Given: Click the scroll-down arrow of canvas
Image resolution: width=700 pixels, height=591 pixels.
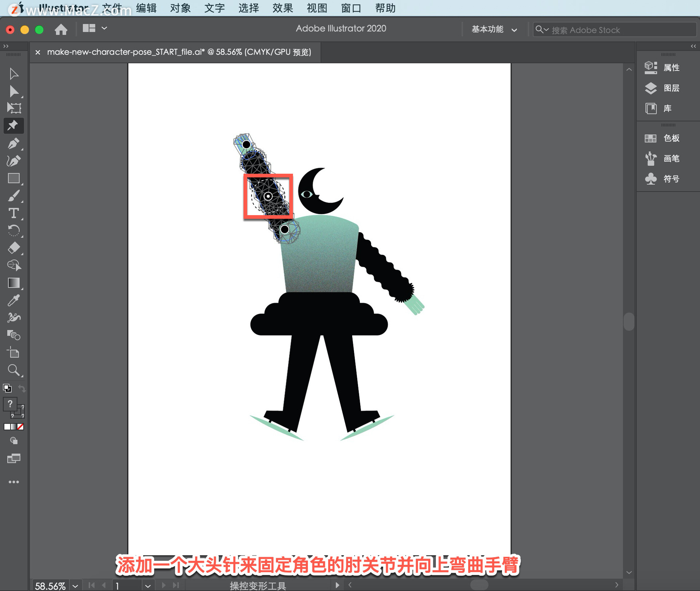Looking at the screenshot, I should pyautogui.click(x=629, y=572).
